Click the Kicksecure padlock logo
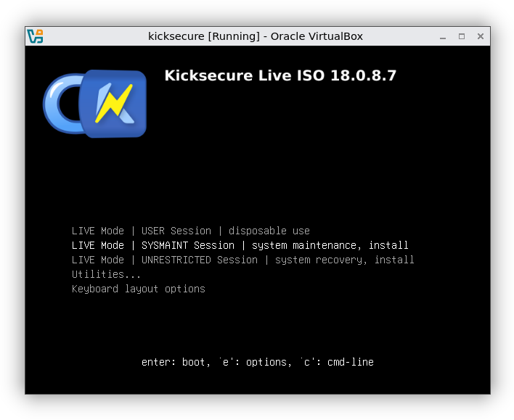The image size is (514, 420). point(94,104)
